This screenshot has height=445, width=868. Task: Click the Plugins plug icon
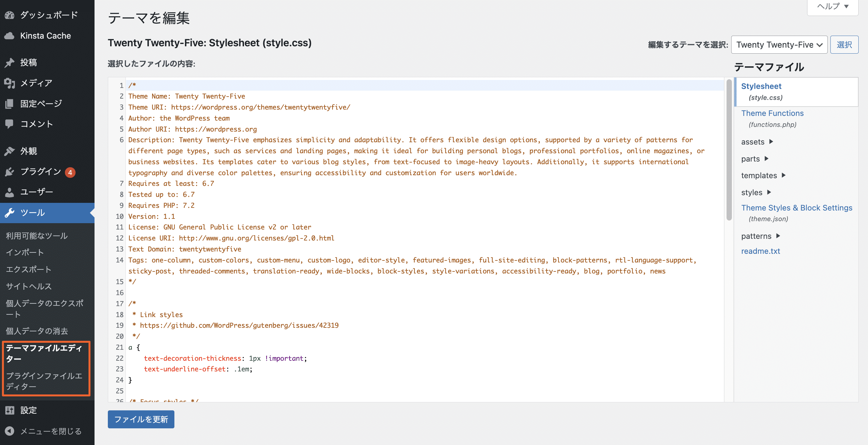point(9,172)
